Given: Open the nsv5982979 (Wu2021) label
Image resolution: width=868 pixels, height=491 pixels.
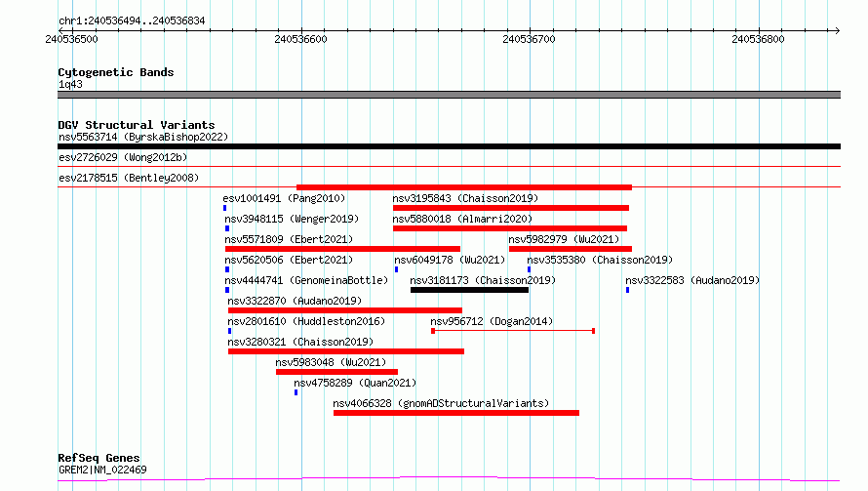Looking at the screenshot, I should tap(564, 239).
